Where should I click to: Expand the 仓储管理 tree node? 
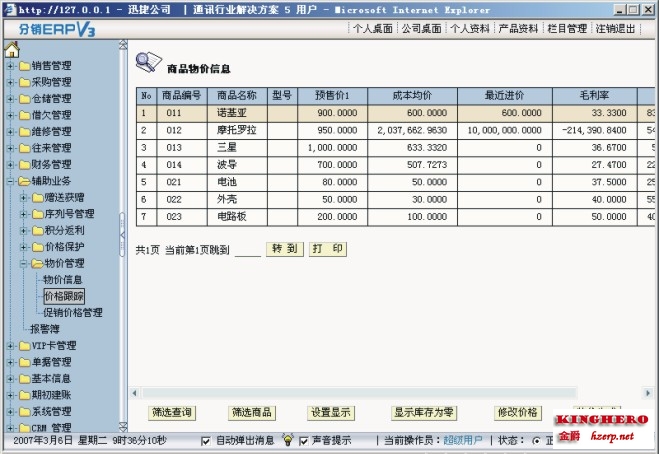11,99
